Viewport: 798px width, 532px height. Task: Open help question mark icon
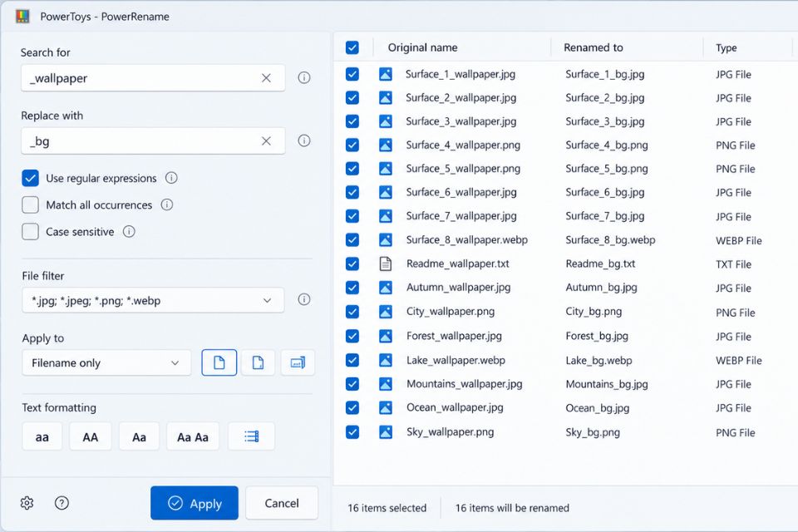click(62, 503)
